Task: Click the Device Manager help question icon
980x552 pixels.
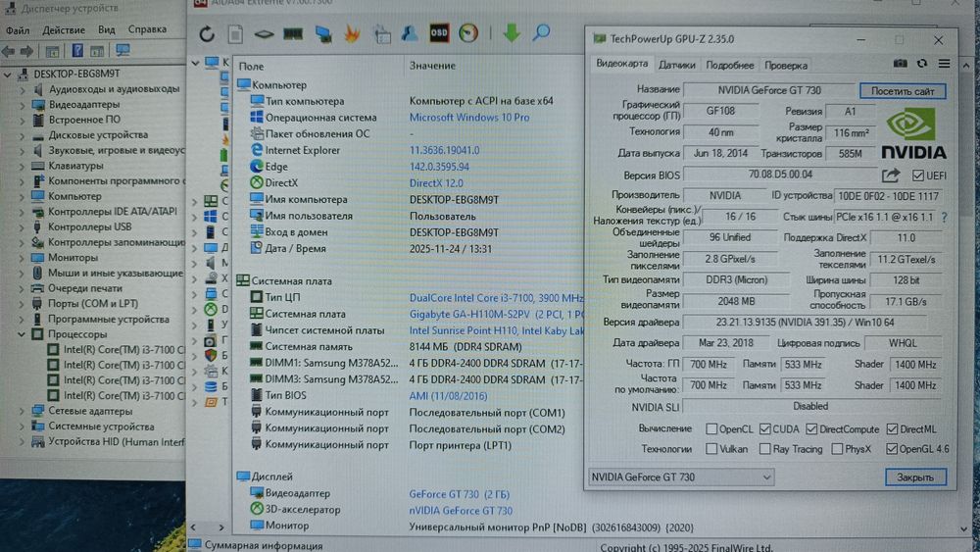Action: pyautogui.click(x=77, y=51)
